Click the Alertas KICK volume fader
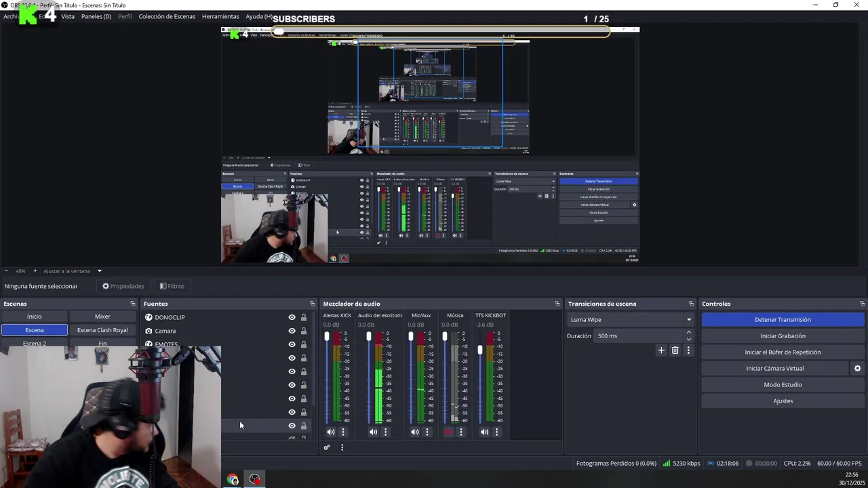Screen dimensions: 868x488 (327, 337)
